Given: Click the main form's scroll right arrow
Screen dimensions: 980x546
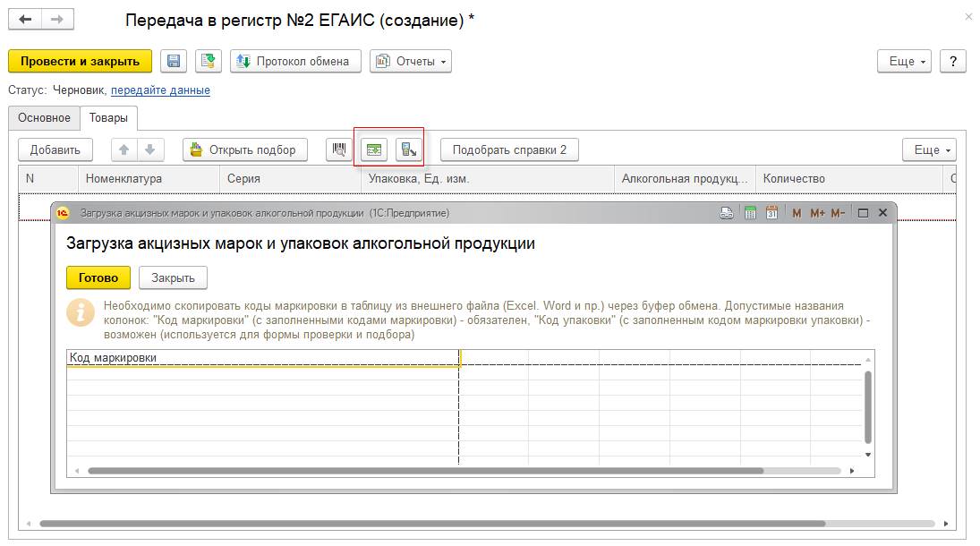Looking at the screenshot, I should pos(946,524).
